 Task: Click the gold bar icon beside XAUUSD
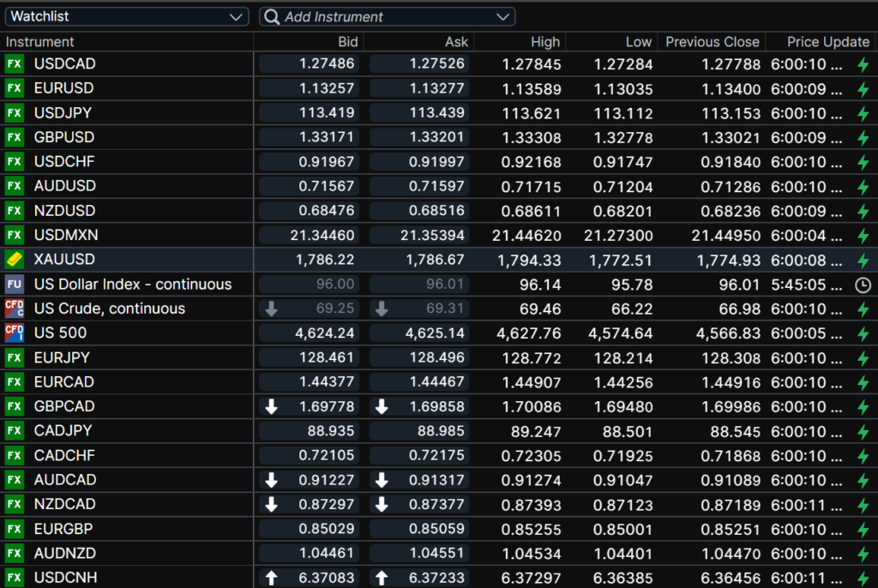click(x=14, y=260)
